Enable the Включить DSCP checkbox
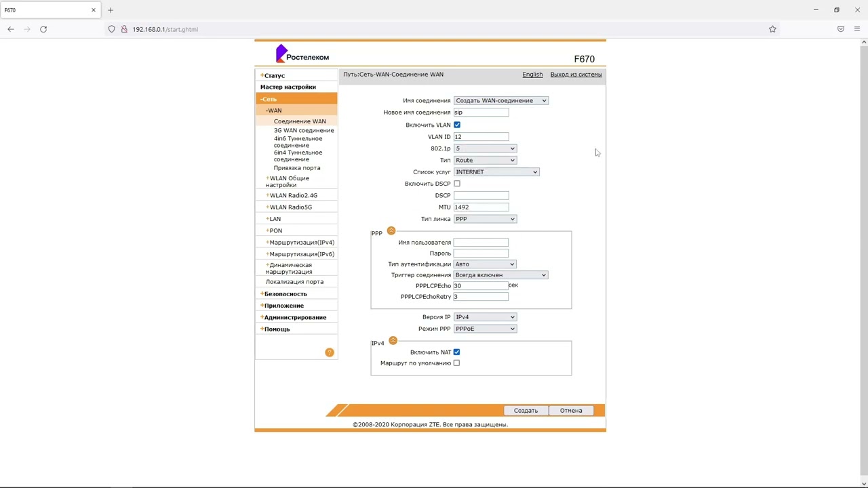Screen dimensions: 868x488 tap(457, 184)
